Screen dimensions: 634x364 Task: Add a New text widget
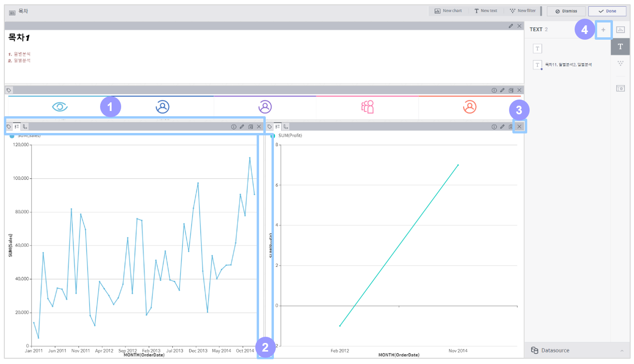(x=486, y=11)
